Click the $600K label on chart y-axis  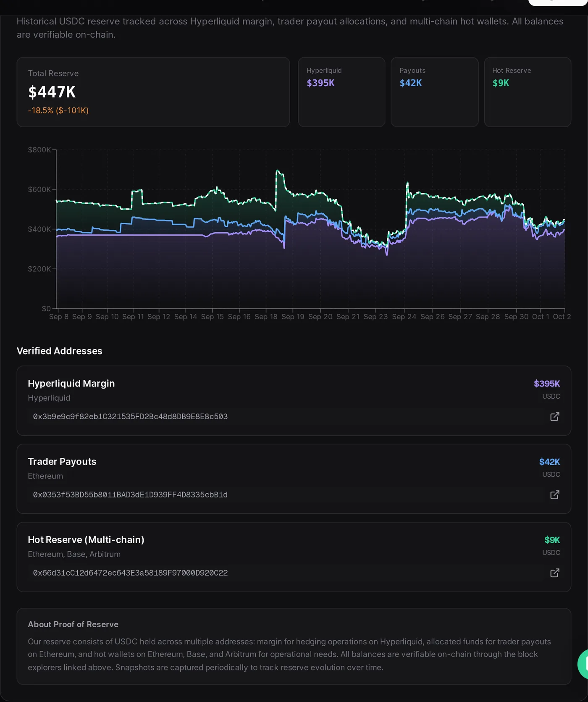39,189
